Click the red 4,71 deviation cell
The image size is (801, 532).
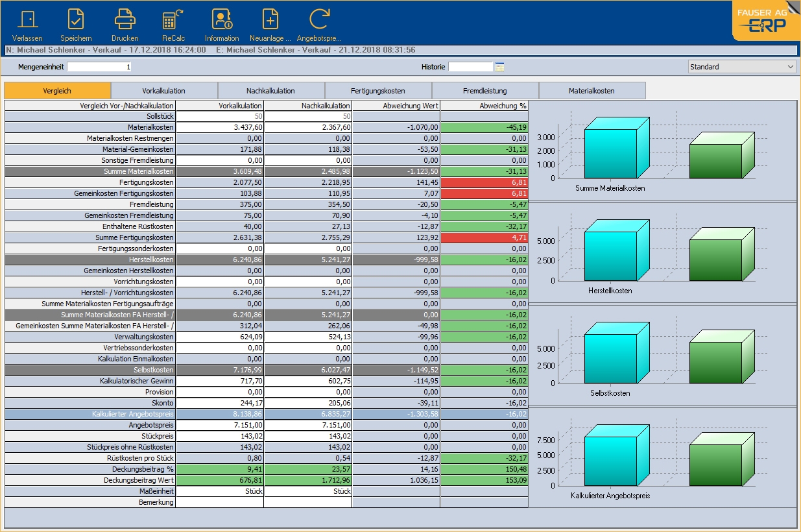pos(484,237)
